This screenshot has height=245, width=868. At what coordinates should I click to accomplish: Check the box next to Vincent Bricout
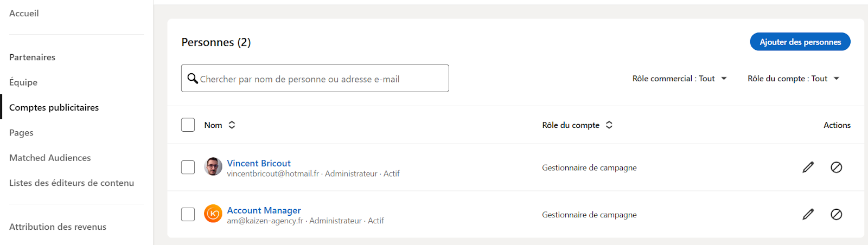click(x=188, y=167)
